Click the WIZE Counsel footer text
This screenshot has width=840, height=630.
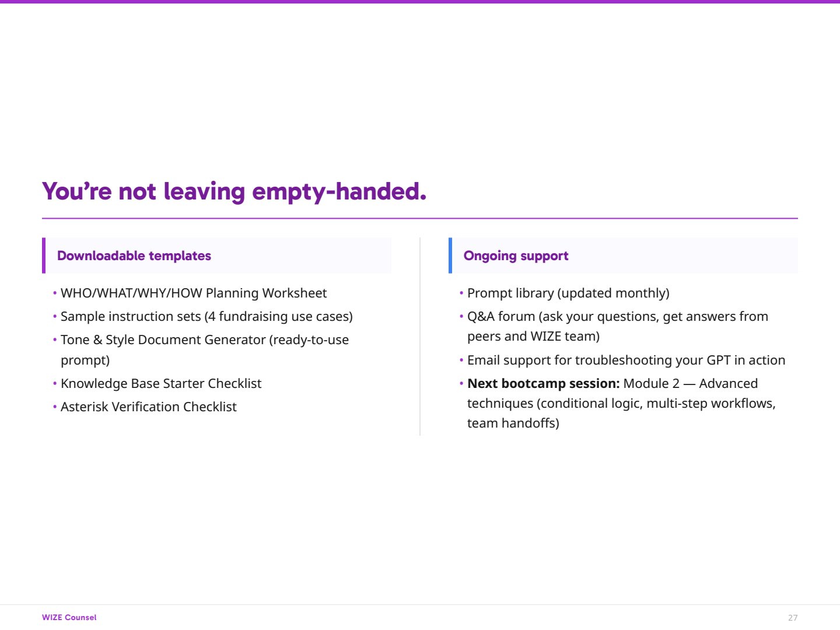(x=69, y=618)
